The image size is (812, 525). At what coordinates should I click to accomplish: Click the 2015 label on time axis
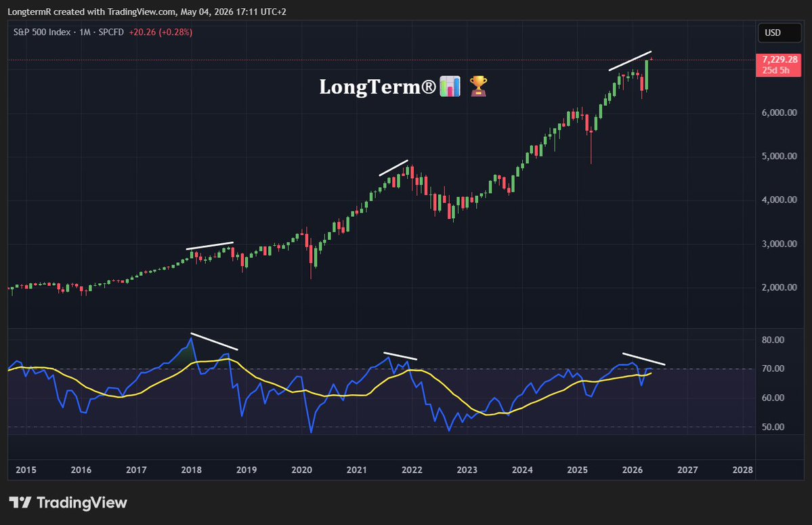pos(26,470)
